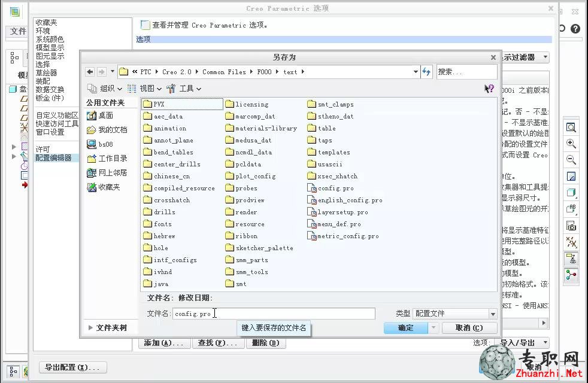Click the 取消(C) button in Save As

click(x=469, y=327)
